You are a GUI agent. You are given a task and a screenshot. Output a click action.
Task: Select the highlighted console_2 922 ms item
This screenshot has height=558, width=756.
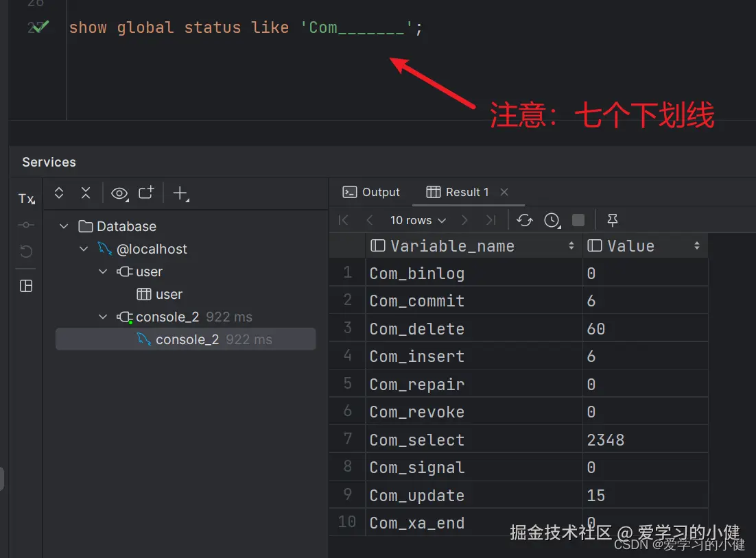coord(186,339)
